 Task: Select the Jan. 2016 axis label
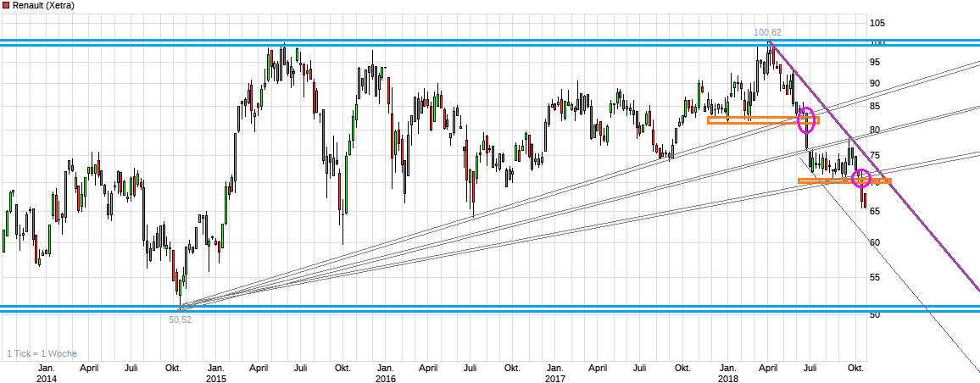(385, 373)
